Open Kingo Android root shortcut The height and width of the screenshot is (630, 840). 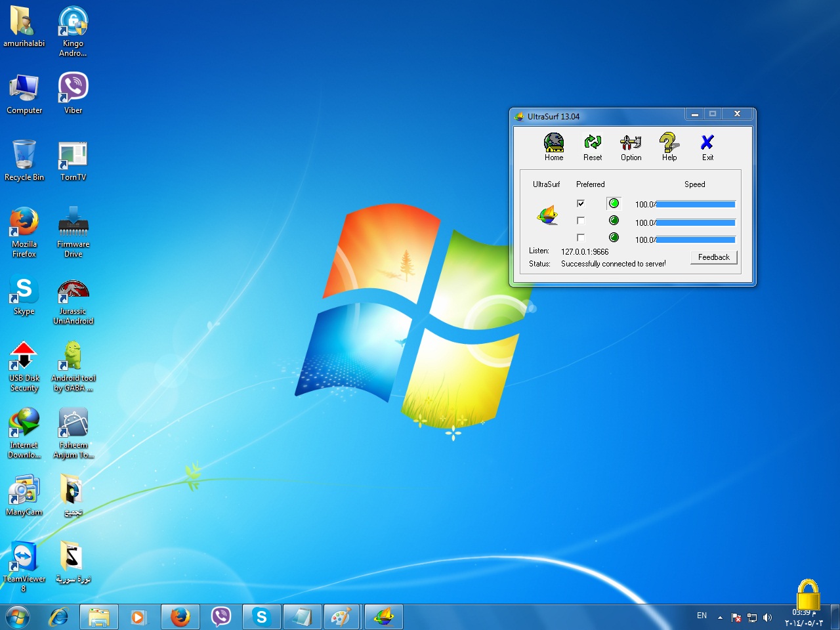pos(73,31)
